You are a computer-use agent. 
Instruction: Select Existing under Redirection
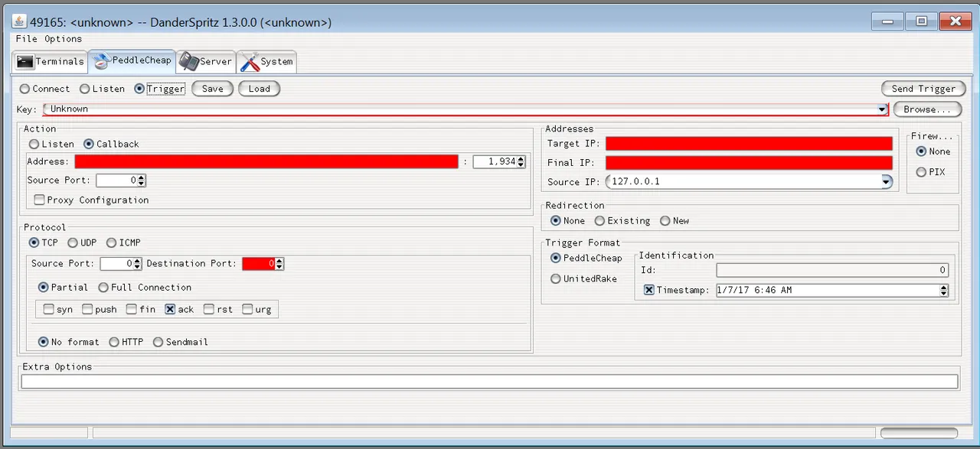(x=599, y=220)
